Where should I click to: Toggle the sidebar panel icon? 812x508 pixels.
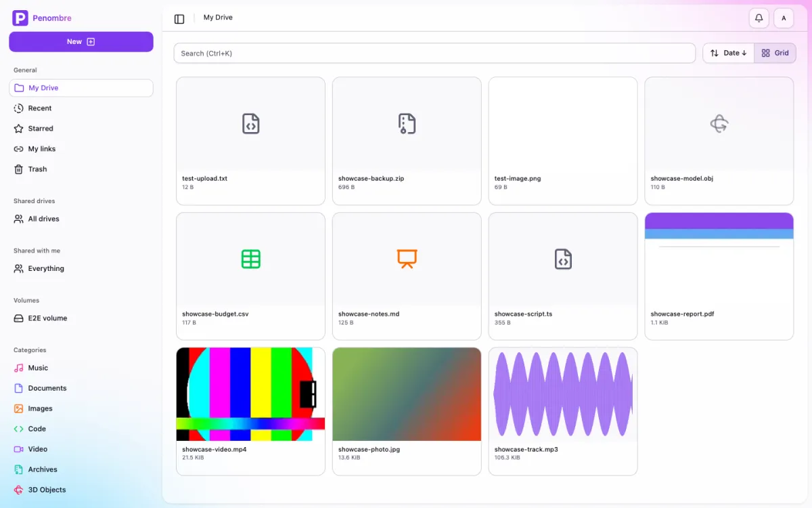[179, 19]
